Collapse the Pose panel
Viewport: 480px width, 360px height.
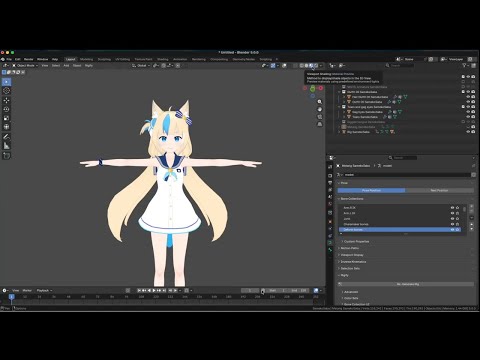click(344, 183)
